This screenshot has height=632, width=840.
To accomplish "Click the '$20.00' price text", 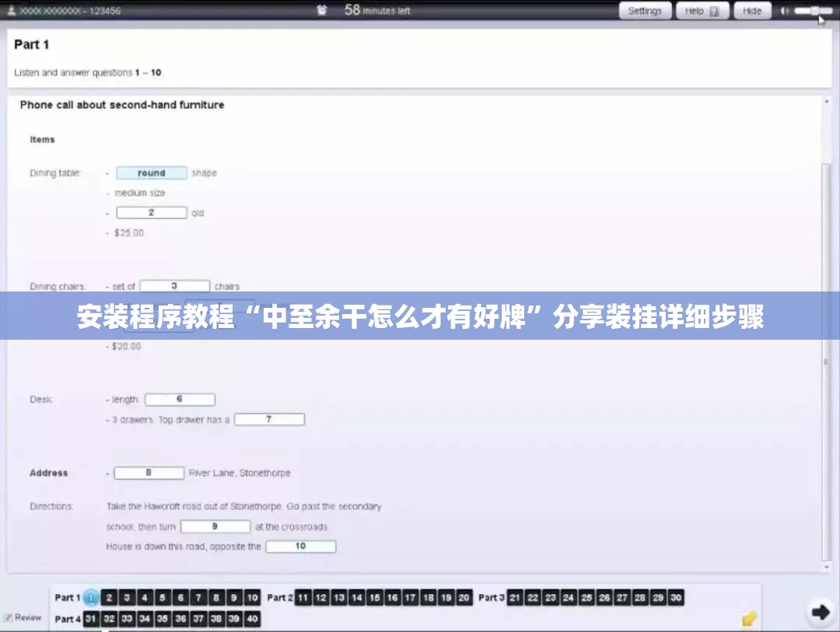I will coord(127,346).
